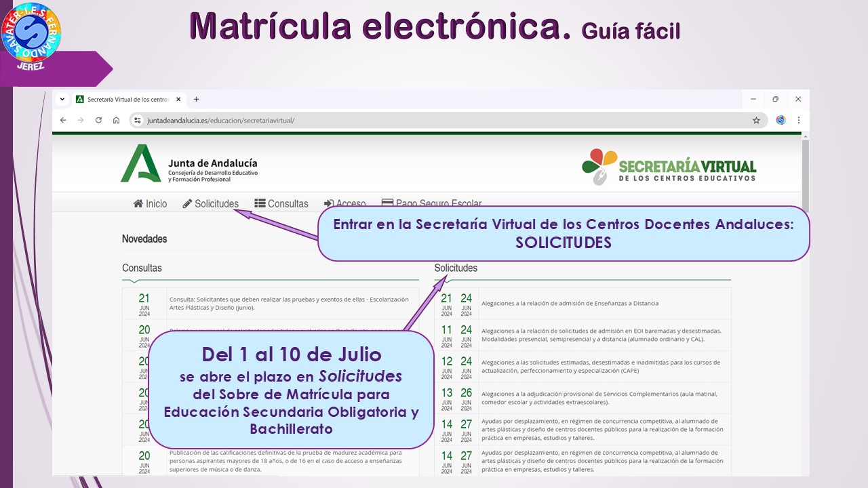Click the Secretaría Virtual logo
The height and width of the screenshot is (488, 868).
(x=669, y=167)
